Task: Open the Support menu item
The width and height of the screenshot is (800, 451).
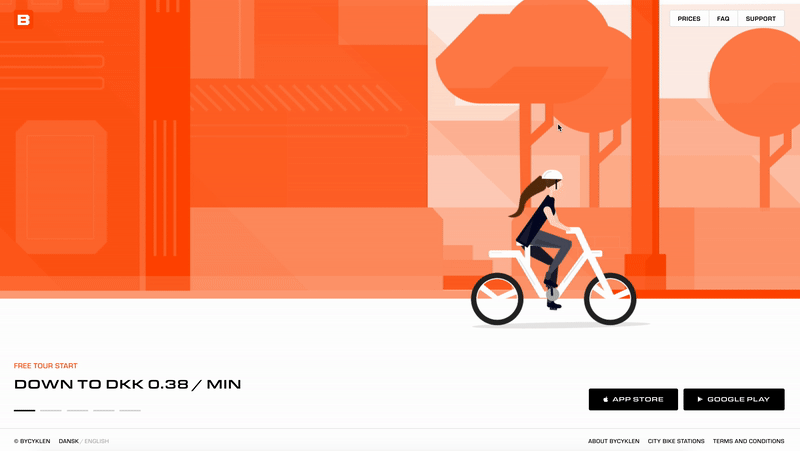Action: tap(761, 18)
